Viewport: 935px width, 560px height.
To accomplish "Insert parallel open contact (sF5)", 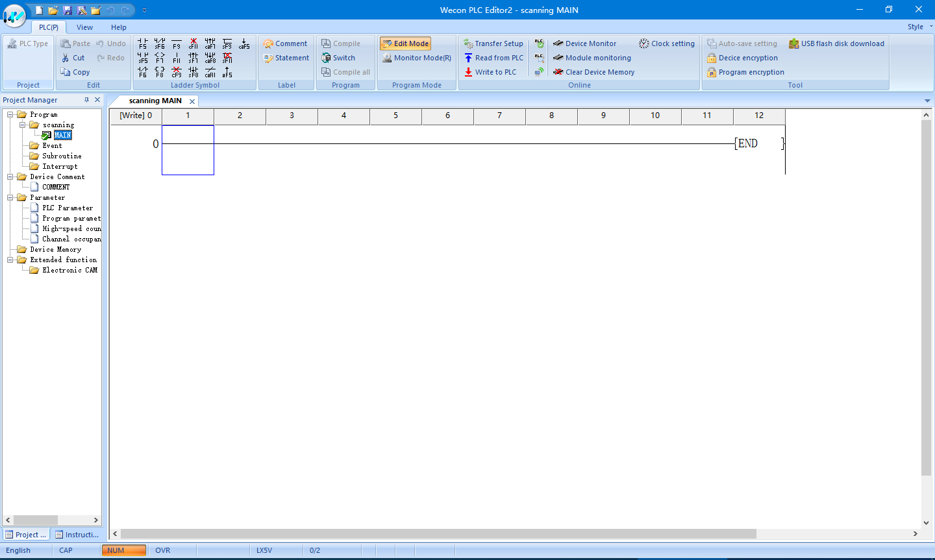I will pyautogui.click(x=143, y=58).
